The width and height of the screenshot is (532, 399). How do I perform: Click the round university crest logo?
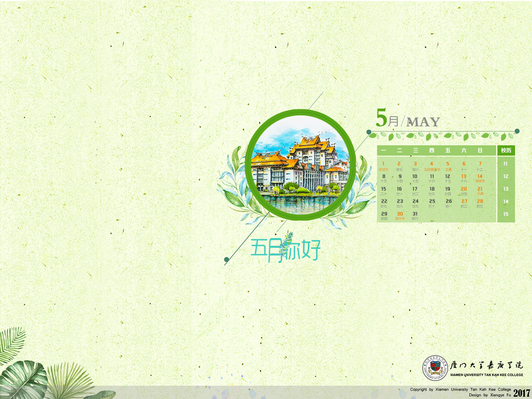click(x=435, y=368)
